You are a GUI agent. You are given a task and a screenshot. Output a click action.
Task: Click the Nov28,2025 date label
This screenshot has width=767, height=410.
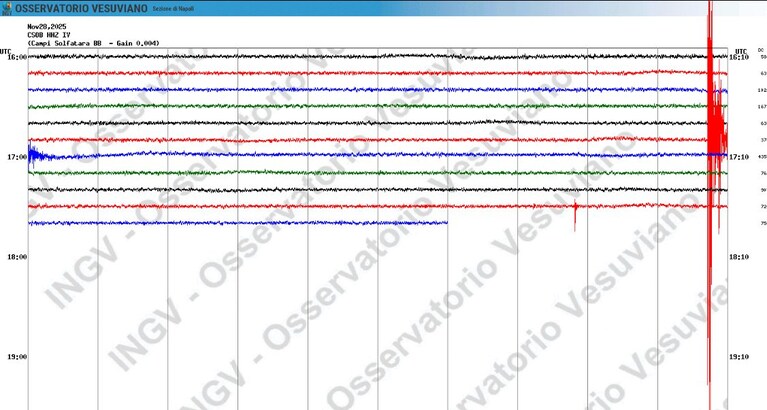coord(46,27)
